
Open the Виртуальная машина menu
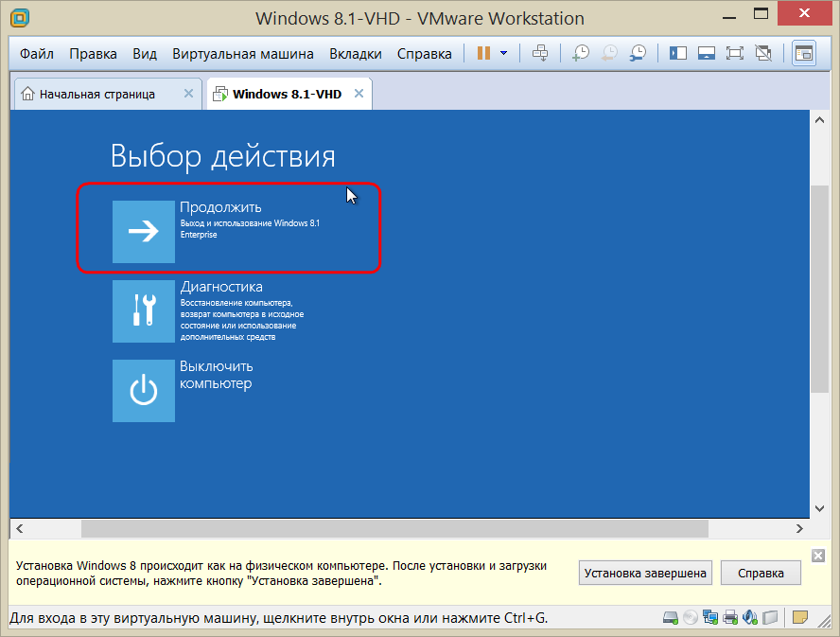tap(243, 54)
